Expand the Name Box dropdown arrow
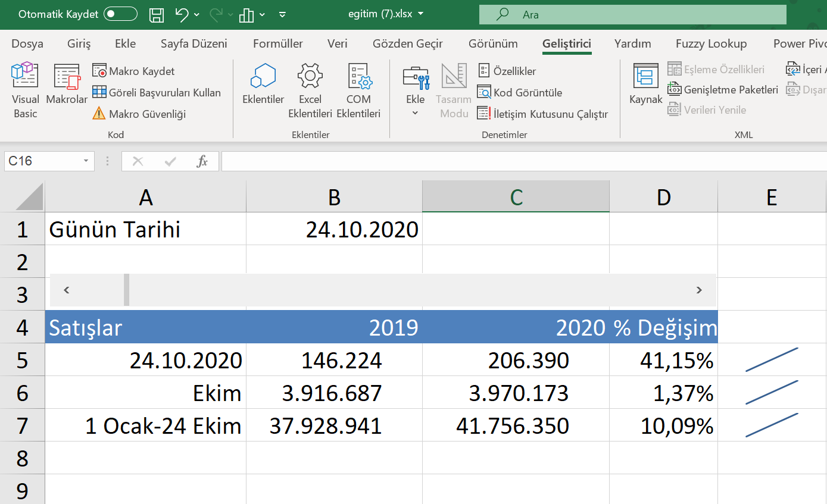Screen dimensions: 827x504 tap(87, 161)
